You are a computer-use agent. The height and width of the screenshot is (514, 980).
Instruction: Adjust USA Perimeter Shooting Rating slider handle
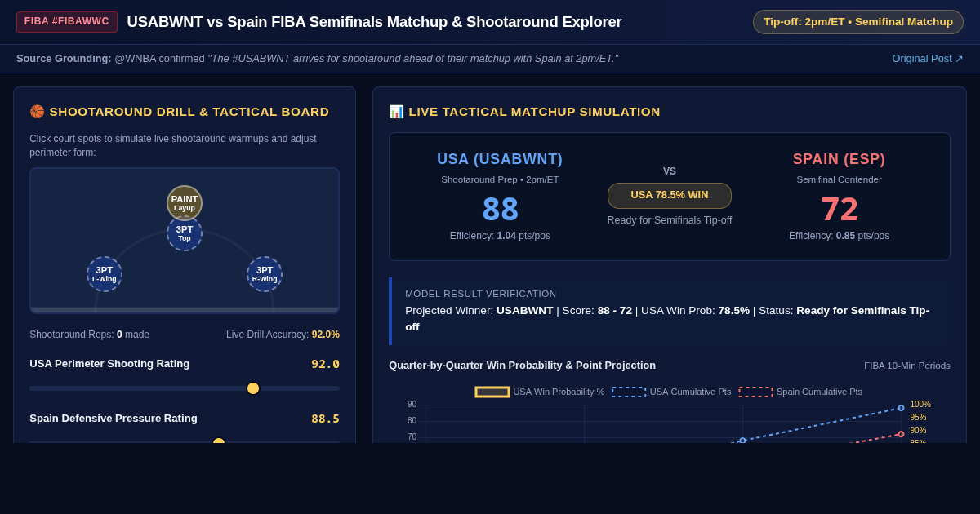point(253,388)
